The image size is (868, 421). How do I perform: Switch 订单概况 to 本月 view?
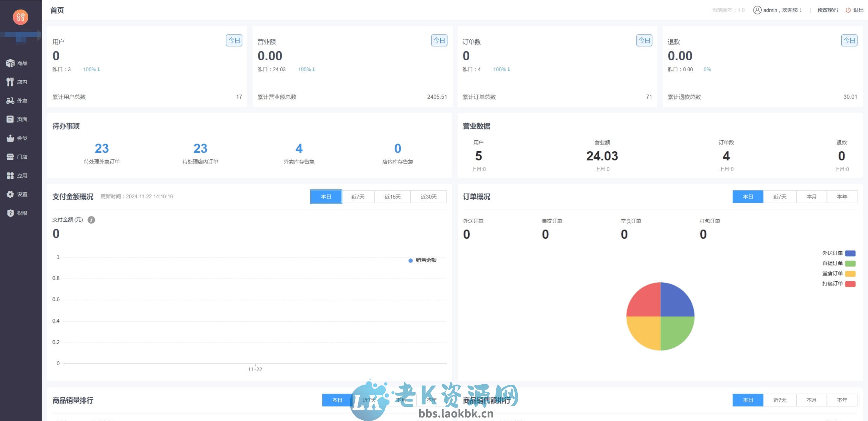tap(811, 196)
